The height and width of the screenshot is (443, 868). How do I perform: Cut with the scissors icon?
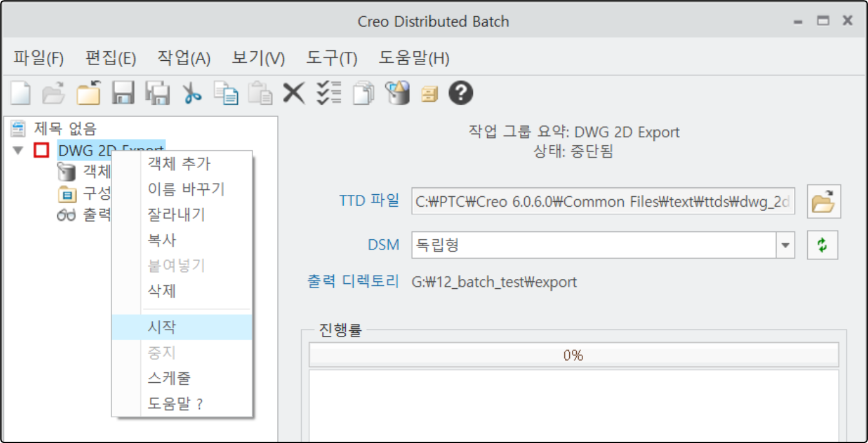[x=192, y=93]
